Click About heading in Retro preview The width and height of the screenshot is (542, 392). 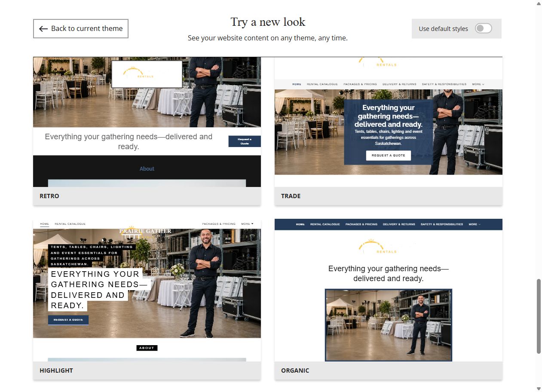(x=147, y=169)
